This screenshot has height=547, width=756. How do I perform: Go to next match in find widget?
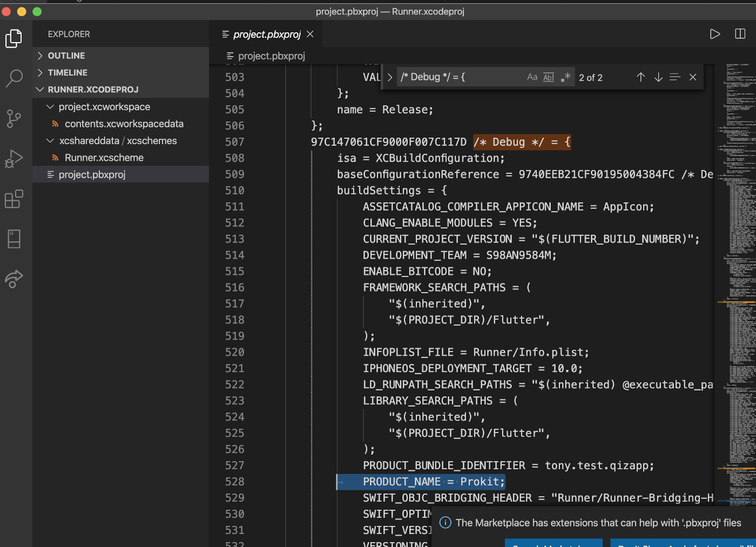point(658,77)
